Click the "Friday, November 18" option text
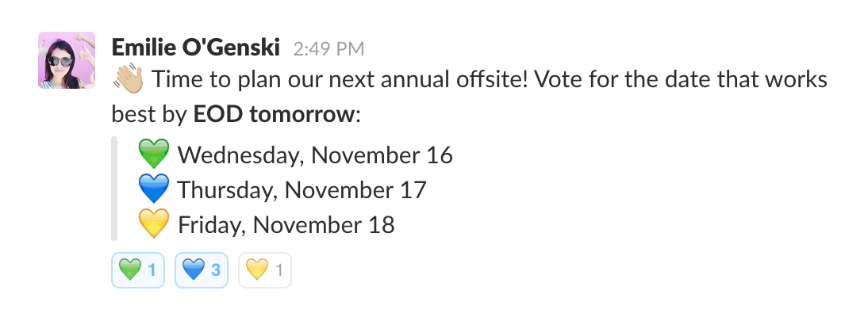This screenshot has height=321, width=868. pos(286,225)
